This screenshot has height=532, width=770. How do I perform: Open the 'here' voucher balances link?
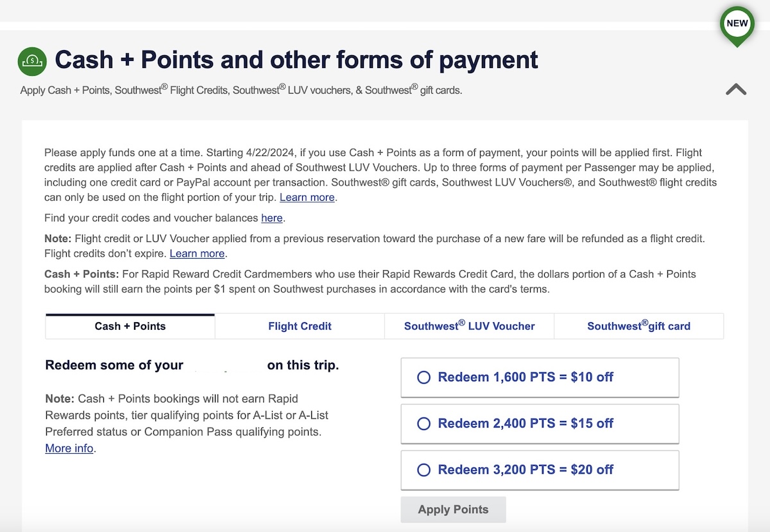(272, 218)
